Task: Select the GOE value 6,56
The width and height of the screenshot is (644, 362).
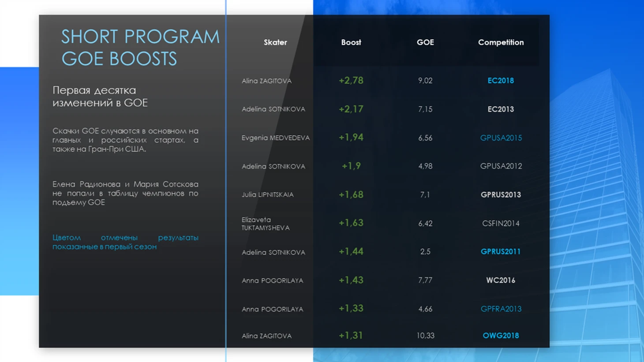Action: (x=425, y=138)
